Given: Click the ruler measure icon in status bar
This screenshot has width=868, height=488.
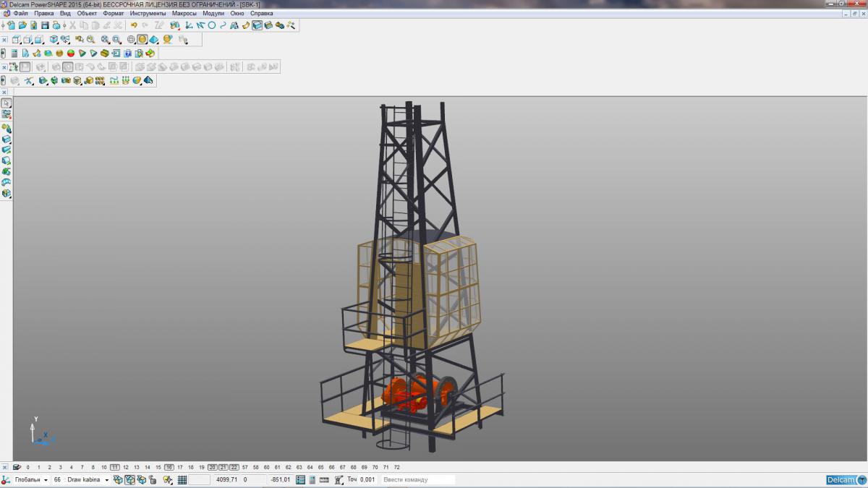Looking at the screenshot, I should [x=324, y=479].
